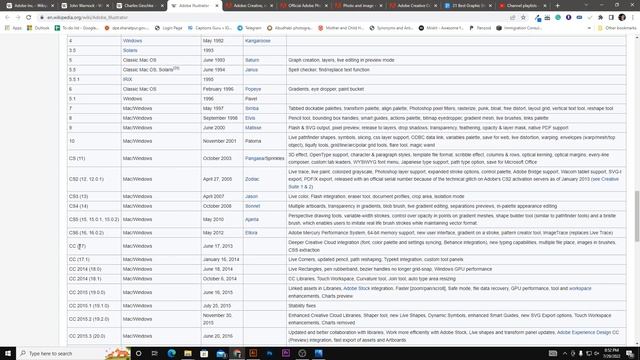Follow the Pangaea/Sprinkles link
This screenshot has width=640, height=360.
tap(264, 158)
